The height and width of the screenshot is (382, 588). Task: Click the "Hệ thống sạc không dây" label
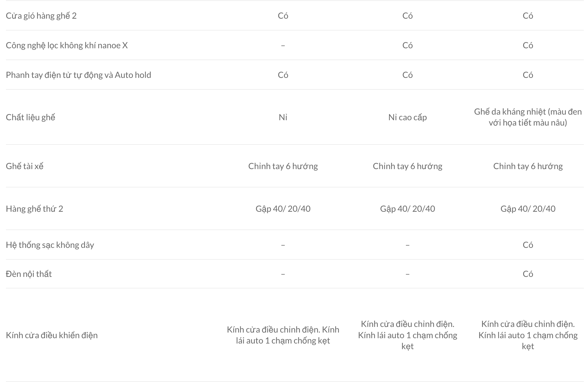pyautogui.click(x=50, y=245)
